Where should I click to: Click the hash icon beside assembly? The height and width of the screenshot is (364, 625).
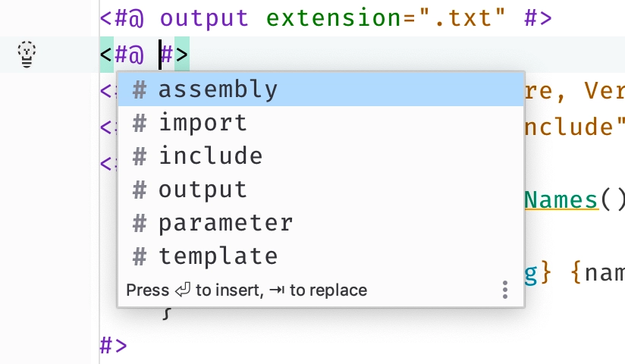140,89
